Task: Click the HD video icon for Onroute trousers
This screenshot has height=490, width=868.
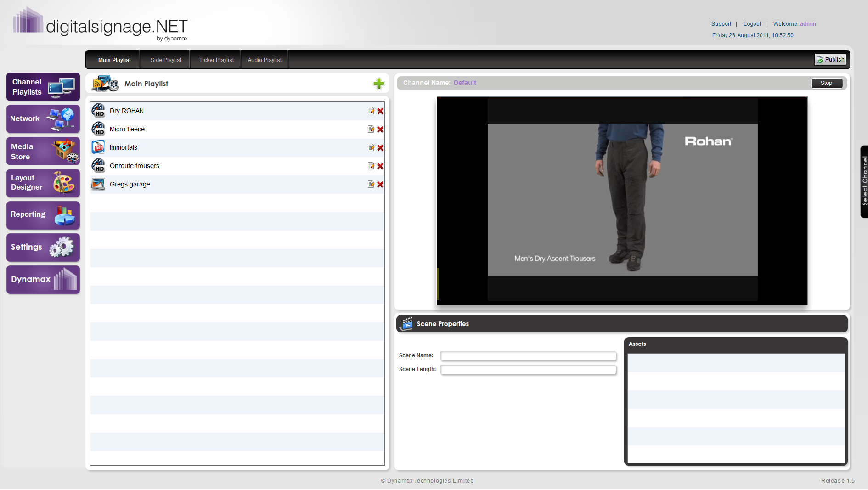Action: click(98, 166)
